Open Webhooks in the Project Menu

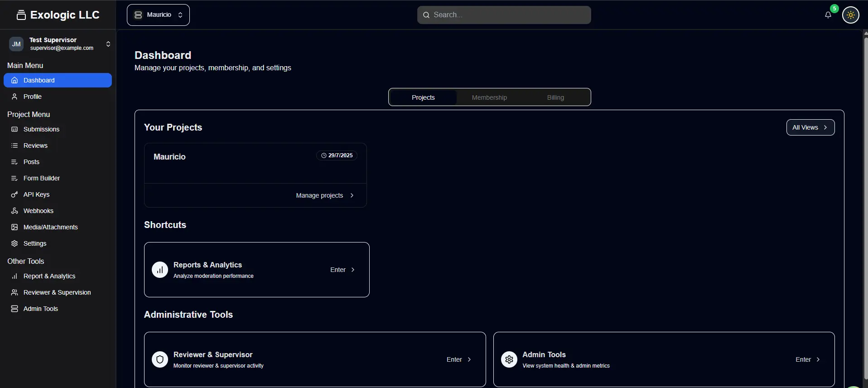(x=38, y=211)
